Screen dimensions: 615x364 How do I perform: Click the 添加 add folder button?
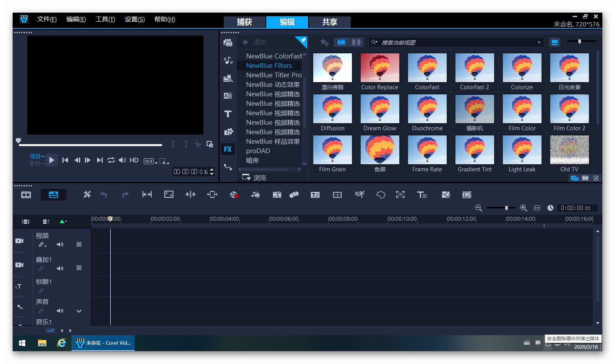tap(254, 42)
